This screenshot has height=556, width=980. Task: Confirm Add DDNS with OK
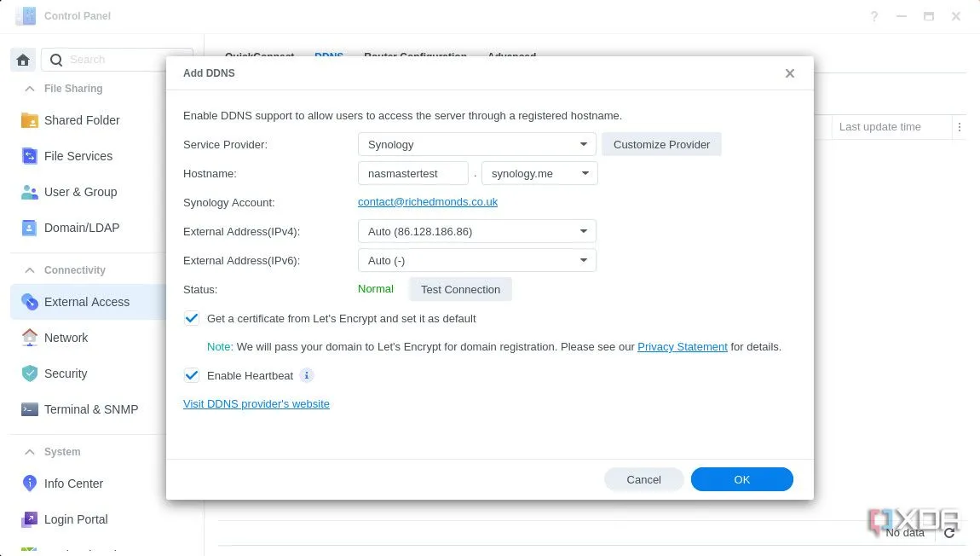[x=742, y=480]
